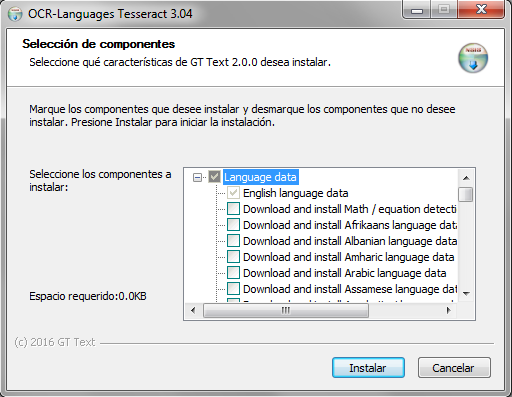The image size is (512, 397).
Task: Click the title bar application icon
Action: (x=15, y=14)
